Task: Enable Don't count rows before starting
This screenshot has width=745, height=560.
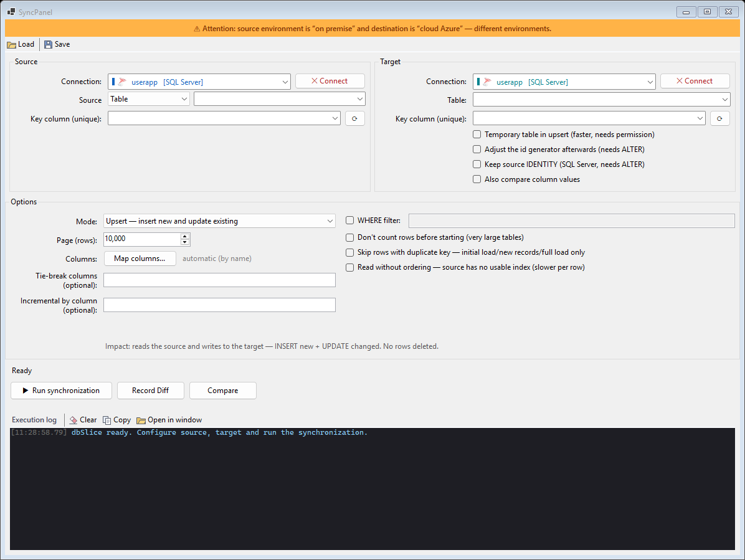Action: pyautogui.click(x=349, y=237)
